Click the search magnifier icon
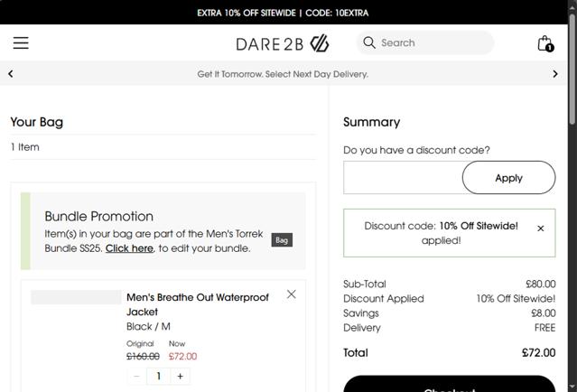Viewport: 577px width, 392px height. pos(369,42)
